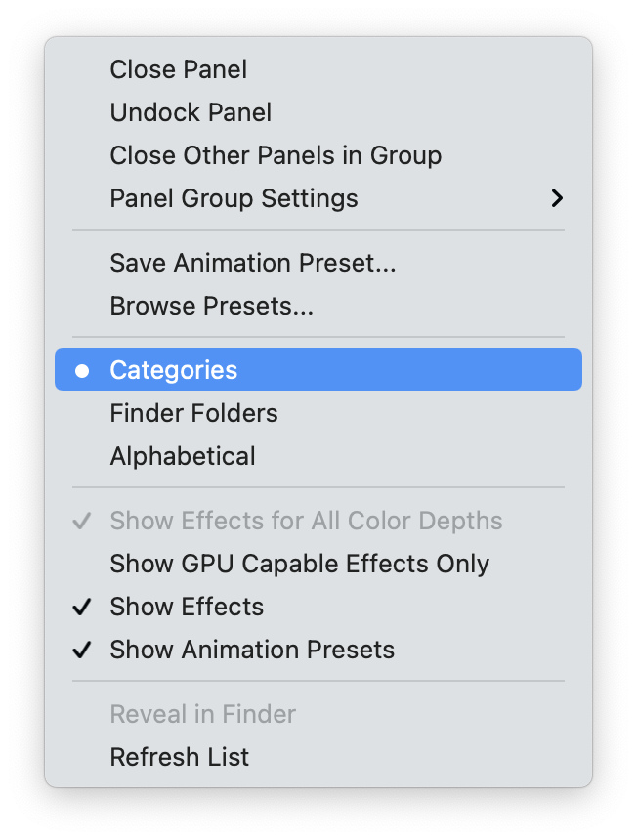Close the current panel
637x840 pixels.
pos(178,69)
